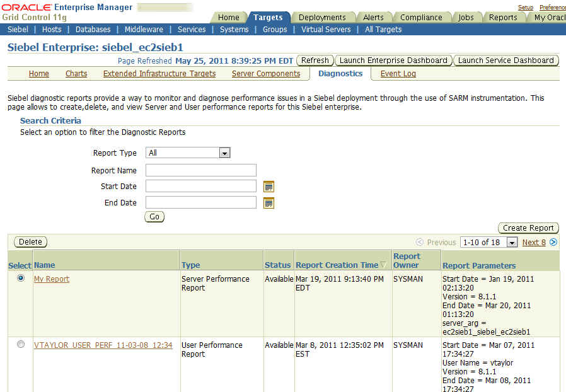Focus the End Date input field
This screenshot has width=566, height=392.
point(200,202)
